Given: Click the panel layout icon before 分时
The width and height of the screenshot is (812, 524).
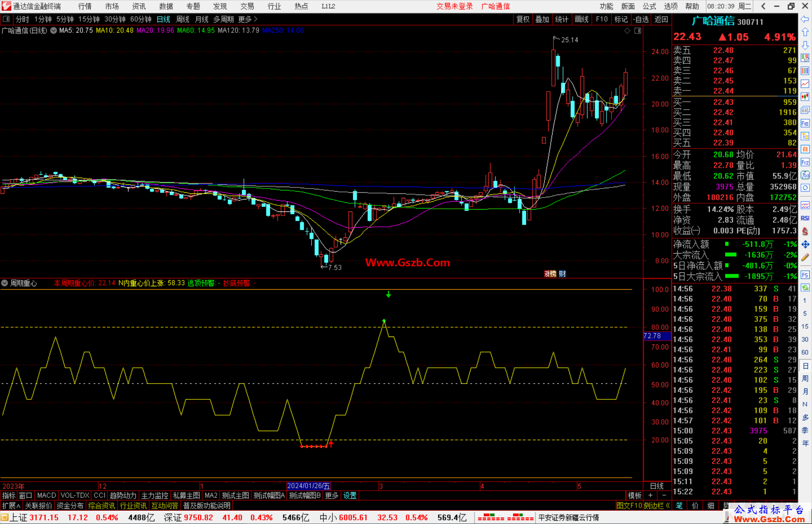Looking at the screenshot, I should click(6, 19).
